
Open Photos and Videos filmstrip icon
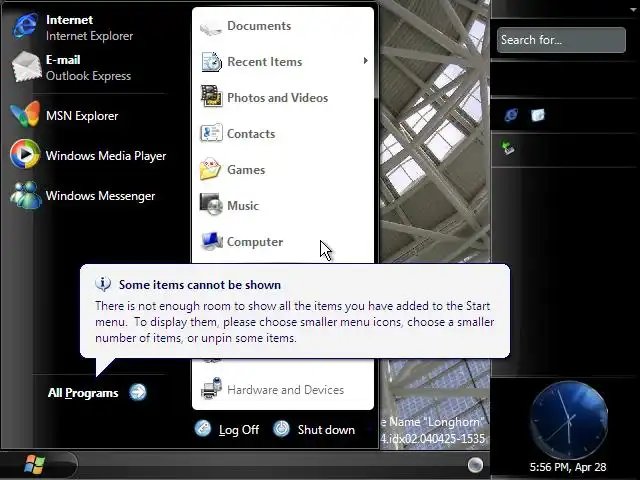point(211,96)
